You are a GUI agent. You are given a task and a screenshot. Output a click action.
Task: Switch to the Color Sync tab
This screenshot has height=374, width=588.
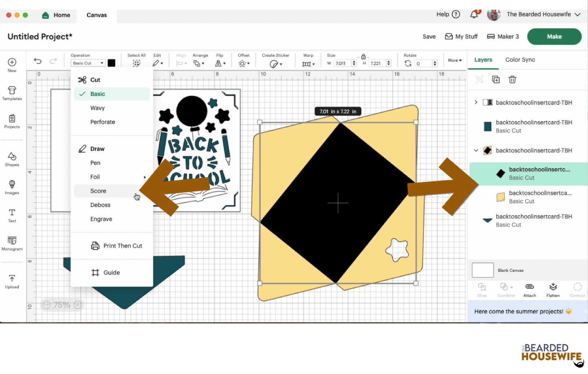[x=520, y=60]
